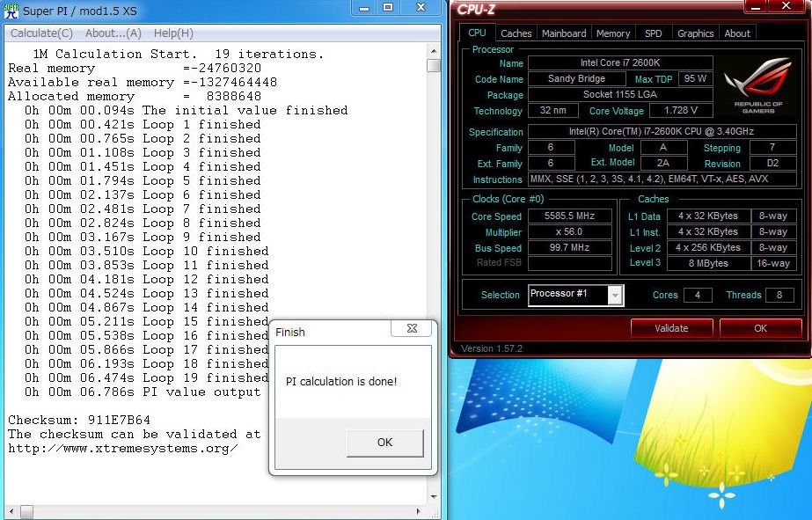Click the Super PI title bar icon
Image resolution: width=812 pixels, height=520 pixels.
(11, 11)
